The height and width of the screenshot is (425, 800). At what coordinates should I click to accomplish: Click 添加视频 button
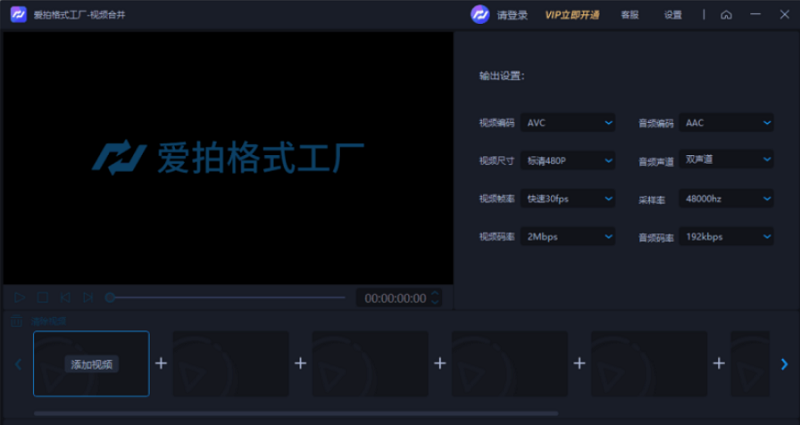pyautogui.click(x=91, y=364)
